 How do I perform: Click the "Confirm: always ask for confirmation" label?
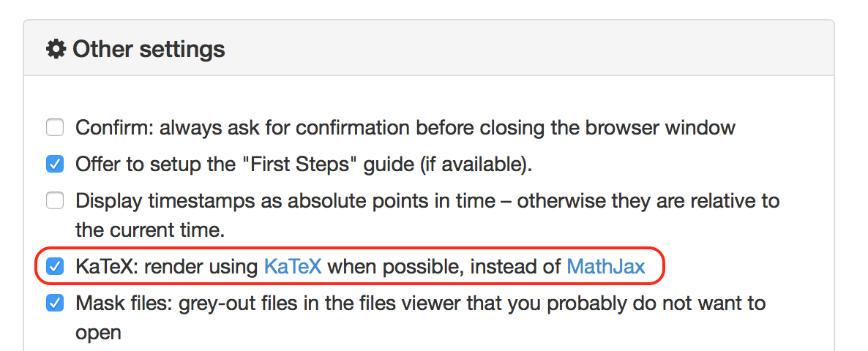point(405,128)
